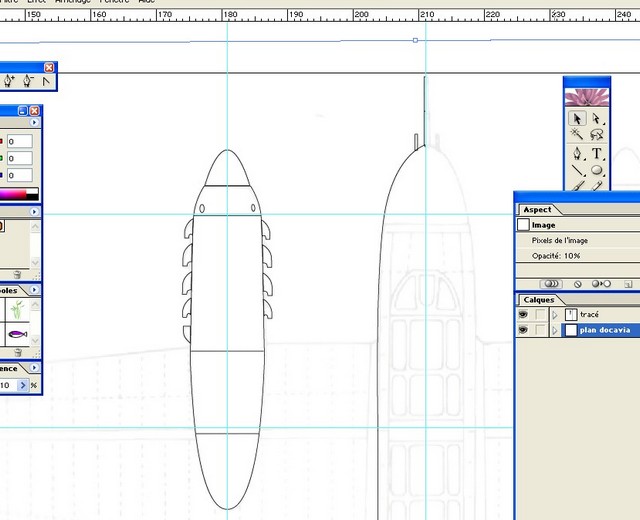Close the pen tools tear-off palette
Screen dimensions: 640x520
49,67
